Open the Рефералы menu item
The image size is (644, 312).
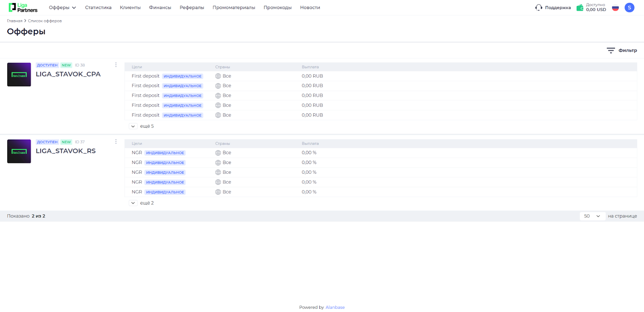[x=192, y=7]
